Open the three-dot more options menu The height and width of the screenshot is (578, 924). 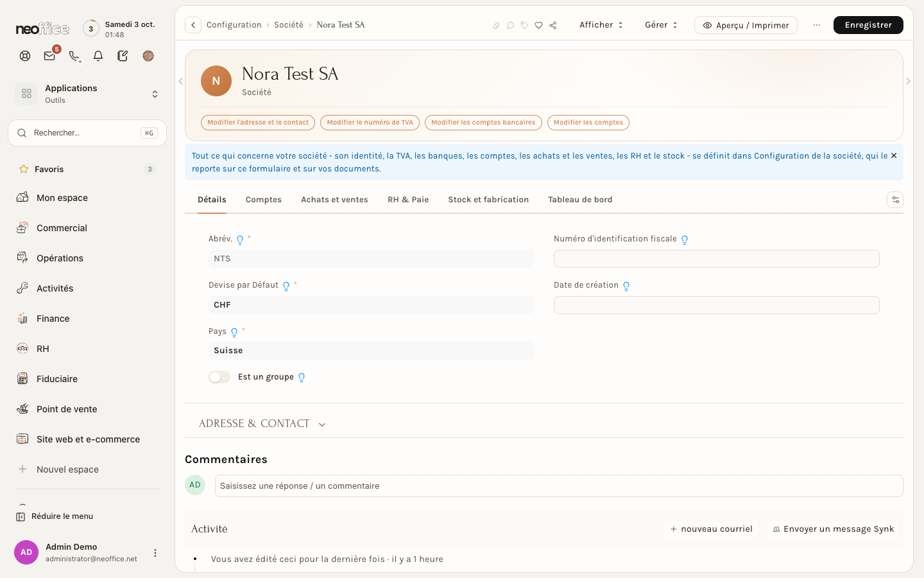817,25
